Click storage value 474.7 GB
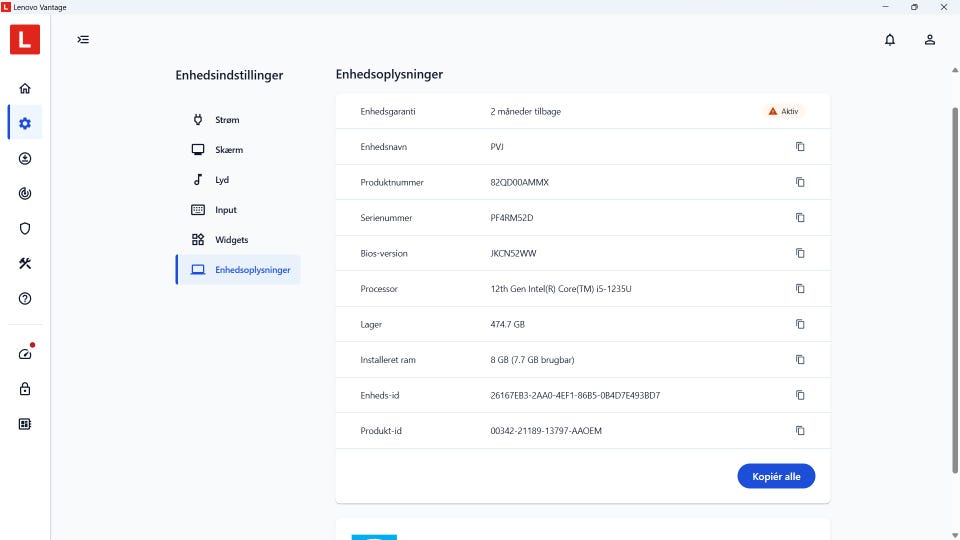 click(x=507, y=324)
